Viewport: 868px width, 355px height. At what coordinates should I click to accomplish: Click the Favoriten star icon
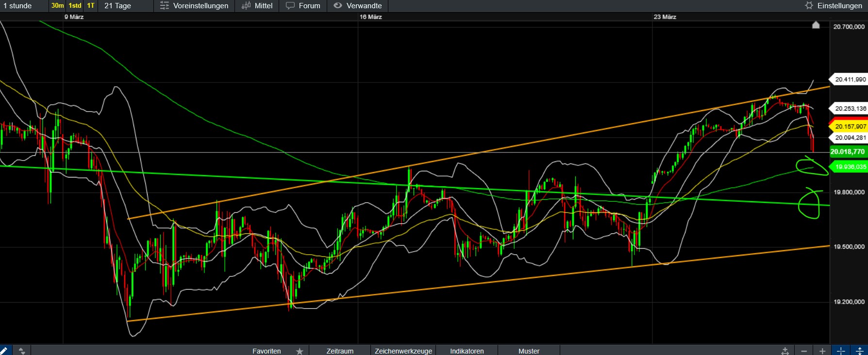tap(300, 351)
